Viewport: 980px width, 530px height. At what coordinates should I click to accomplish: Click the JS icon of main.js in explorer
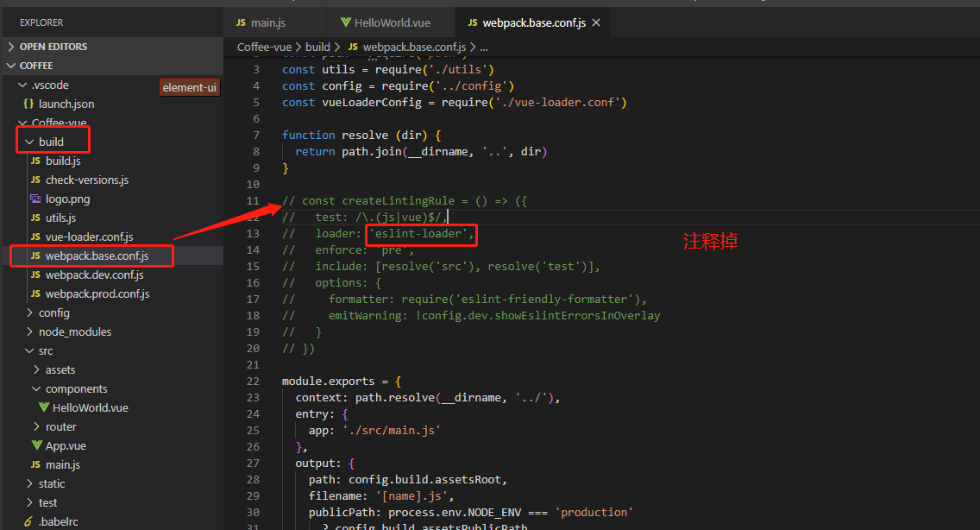click(35, 464)
